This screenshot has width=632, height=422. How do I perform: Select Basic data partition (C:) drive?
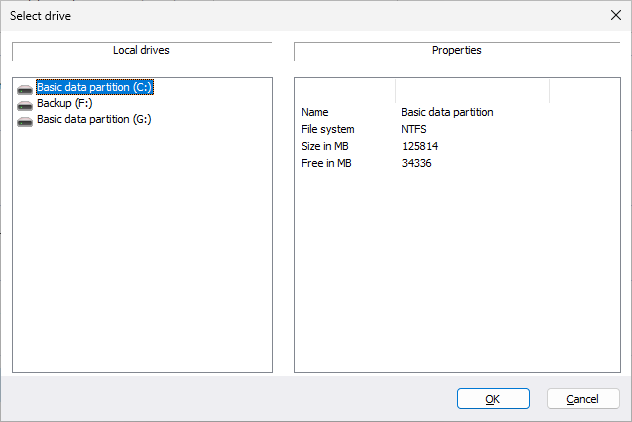[95, 87]
